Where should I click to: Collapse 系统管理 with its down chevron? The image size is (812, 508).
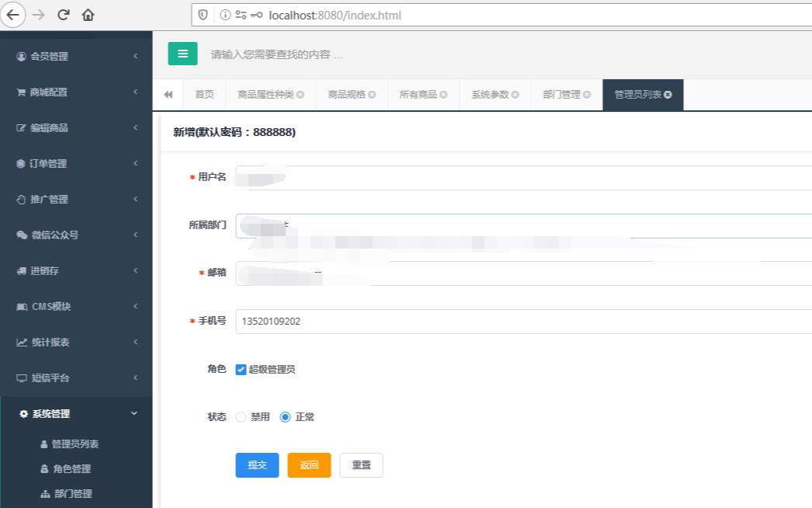tap(134, 413)
